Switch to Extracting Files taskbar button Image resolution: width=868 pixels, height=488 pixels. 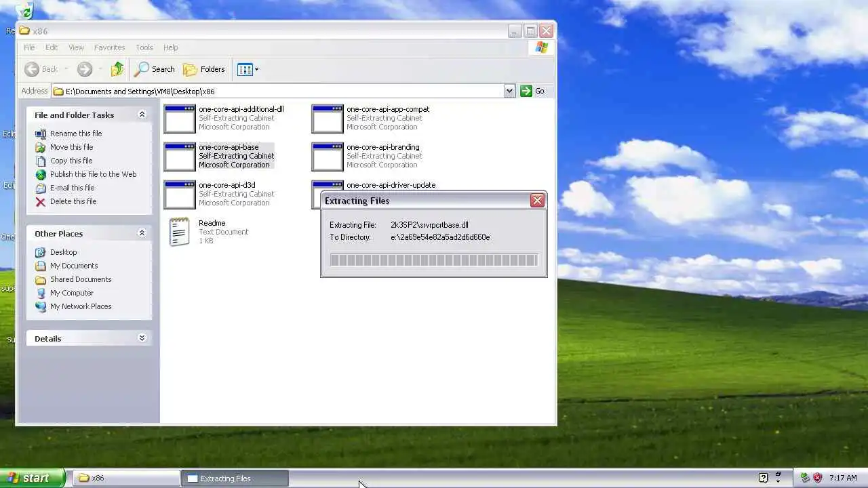(235, 478)
